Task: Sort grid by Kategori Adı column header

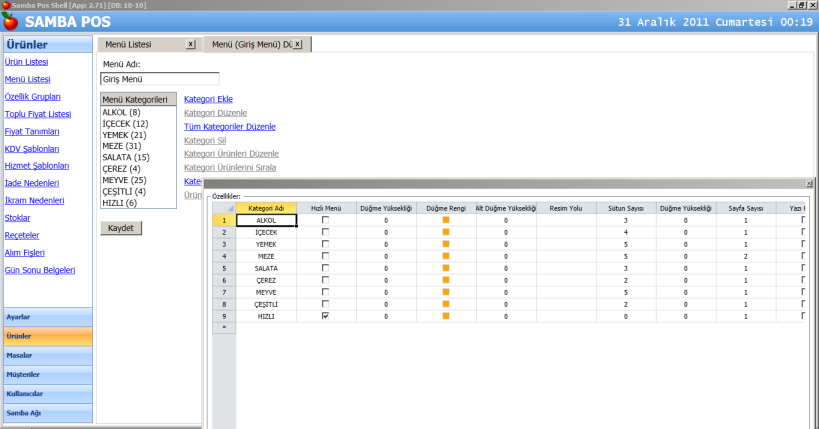Action: (266, 207)
